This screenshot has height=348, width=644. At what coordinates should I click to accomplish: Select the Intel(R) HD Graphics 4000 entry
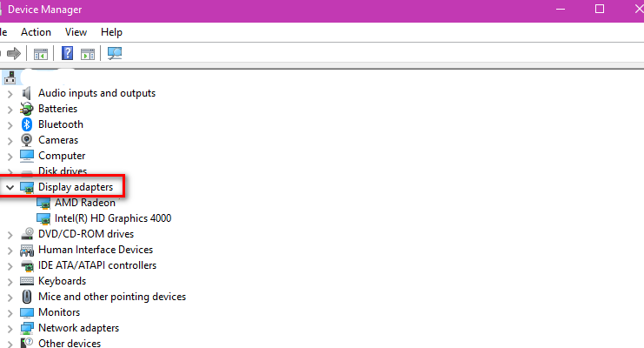tap(113, 218)
